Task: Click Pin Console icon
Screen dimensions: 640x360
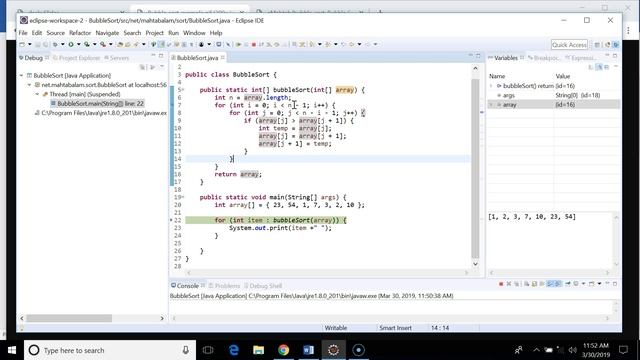Action: pyautogui.click(x=567, y=284)
